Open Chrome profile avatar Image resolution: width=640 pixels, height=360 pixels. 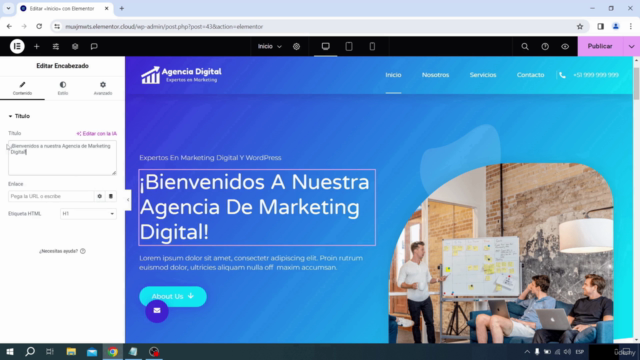(x=616, y=27)
